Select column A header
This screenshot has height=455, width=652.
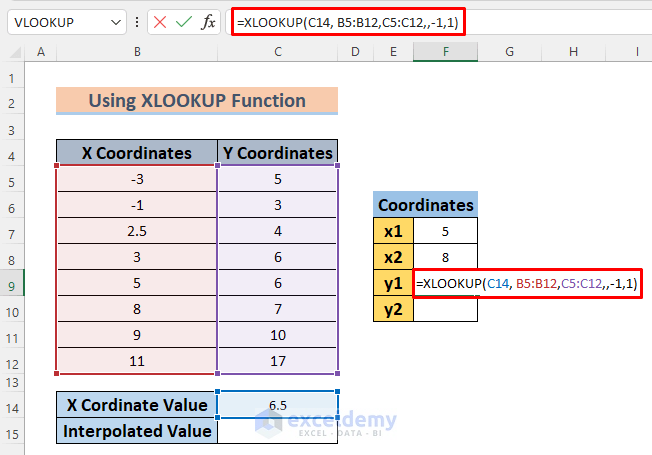41,52
